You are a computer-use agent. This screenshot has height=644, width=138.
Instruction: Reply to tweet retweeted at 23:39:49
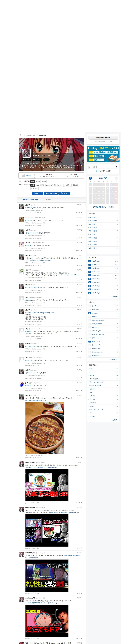77,213
